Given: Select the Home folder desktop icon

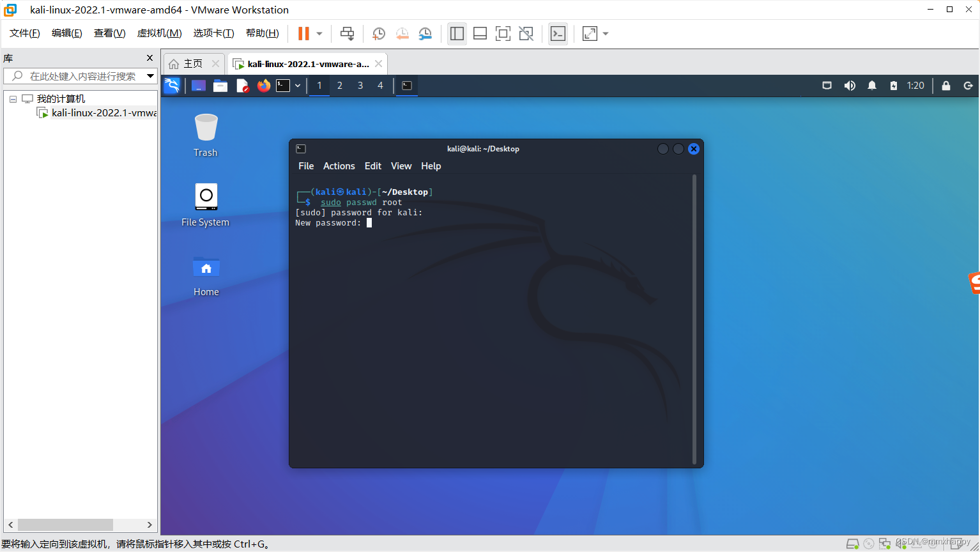Looking at the screenshot, I should coord(206,275).
